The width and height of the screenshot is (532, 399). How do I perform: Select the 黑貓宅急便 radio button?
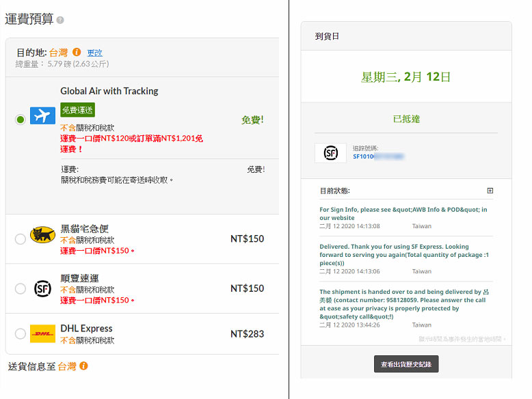click(x=21, y=239)
